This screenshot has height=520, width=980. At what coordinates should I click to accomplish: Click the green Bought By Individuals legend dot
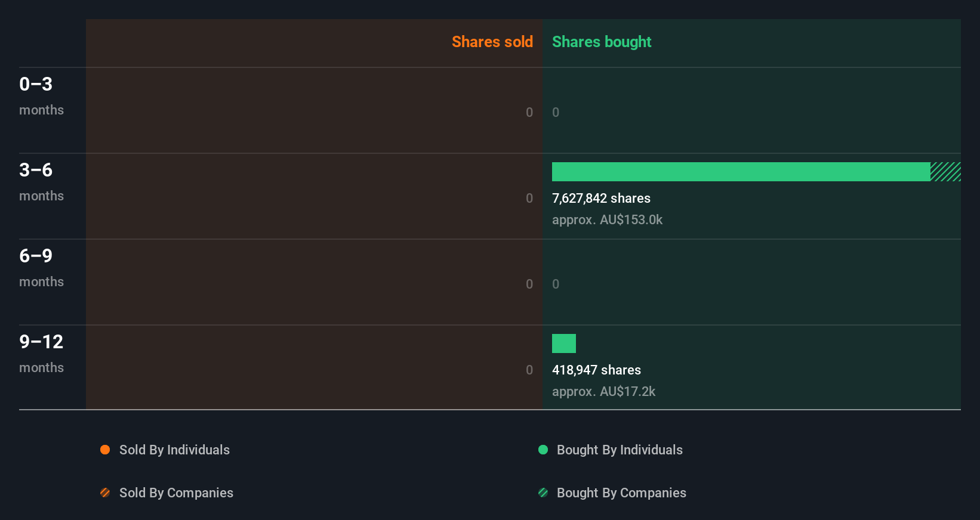pyautogui.click(x=543, y=450)
